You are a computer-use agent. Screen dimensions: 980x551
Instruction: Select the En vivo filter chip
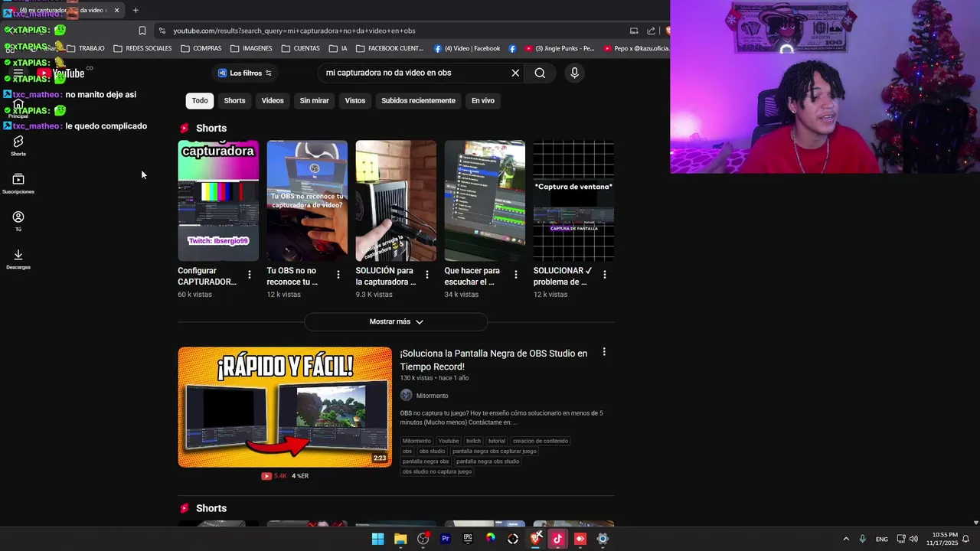tap(483, 100)
